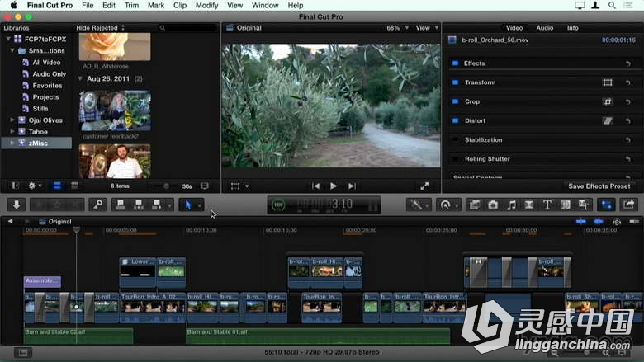Show the Photos browser camera icon
644x362 pixels.
click(493, 205)
